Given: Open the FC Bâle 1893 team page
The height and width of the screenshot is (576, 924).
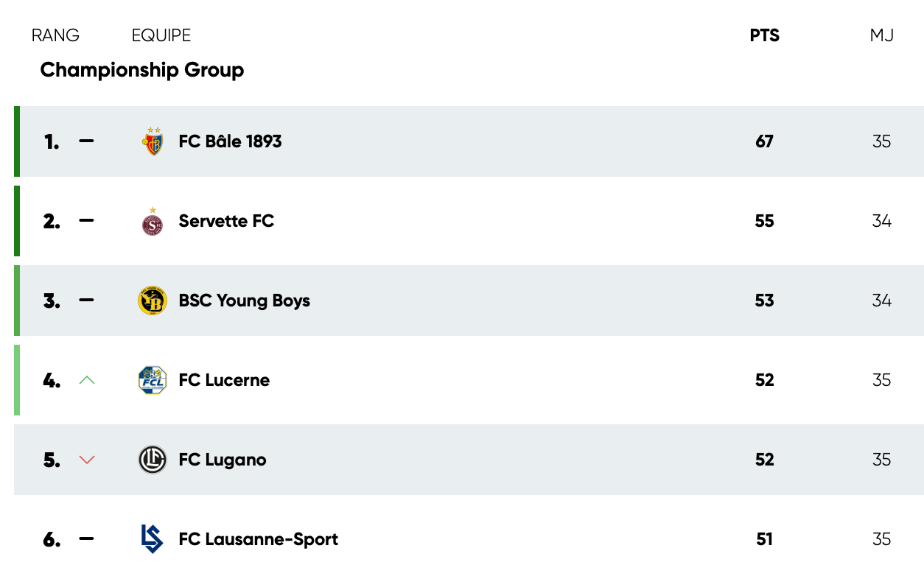Looking at the screenshot, I should (229, 141).
